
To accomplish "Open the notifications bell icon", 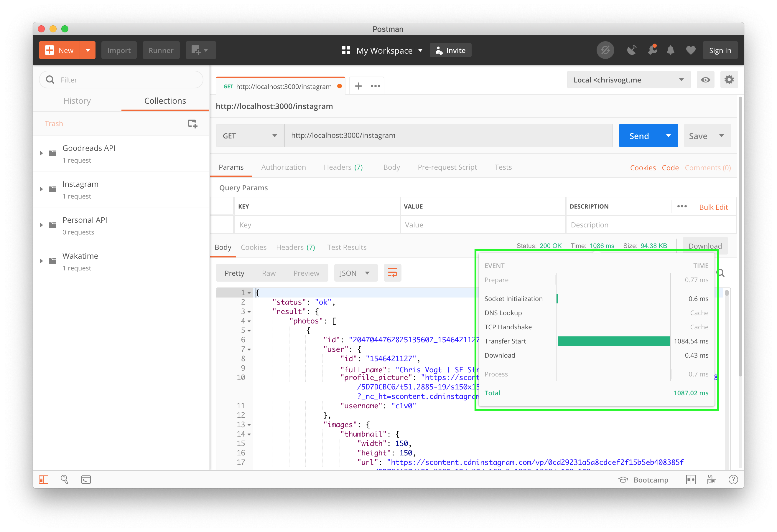I will 670,50.
